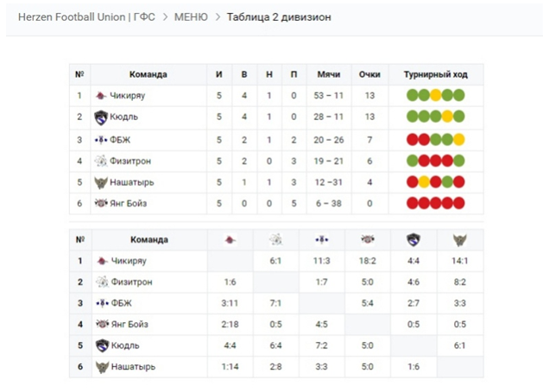Click Физитрон logo in standings table

click(101, 161)
